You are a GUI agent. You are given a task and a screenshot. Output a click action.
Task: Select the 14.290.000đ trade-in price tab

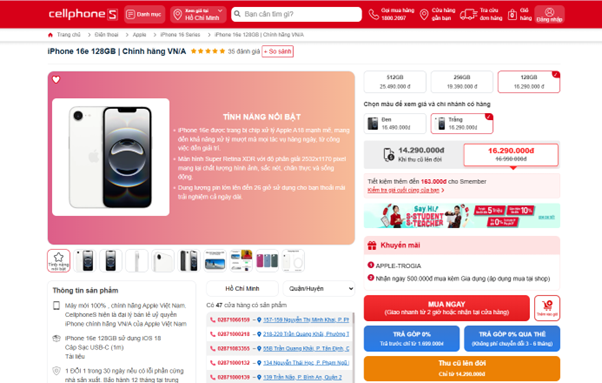(414, 154)
